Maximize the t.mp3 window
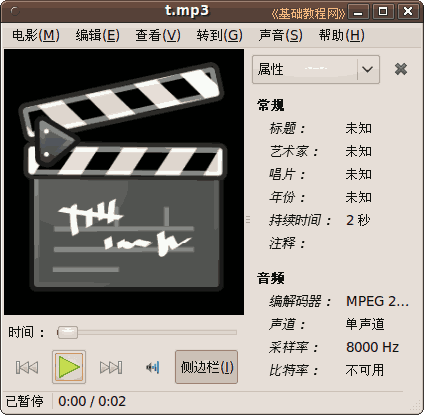The width and height of the screenshot is (424, 415). (383, 12)
